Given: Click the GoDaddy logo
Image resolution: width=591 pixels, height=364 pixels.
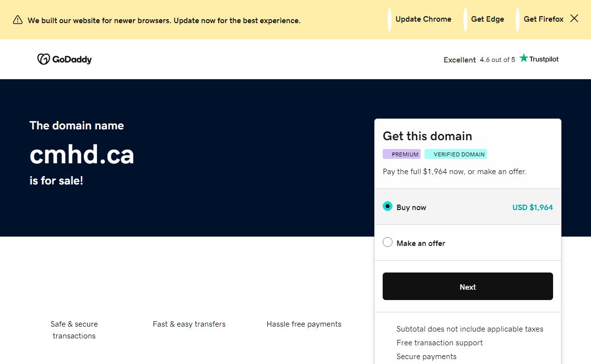Looking at the screenshot, I should tap(65, 60).
